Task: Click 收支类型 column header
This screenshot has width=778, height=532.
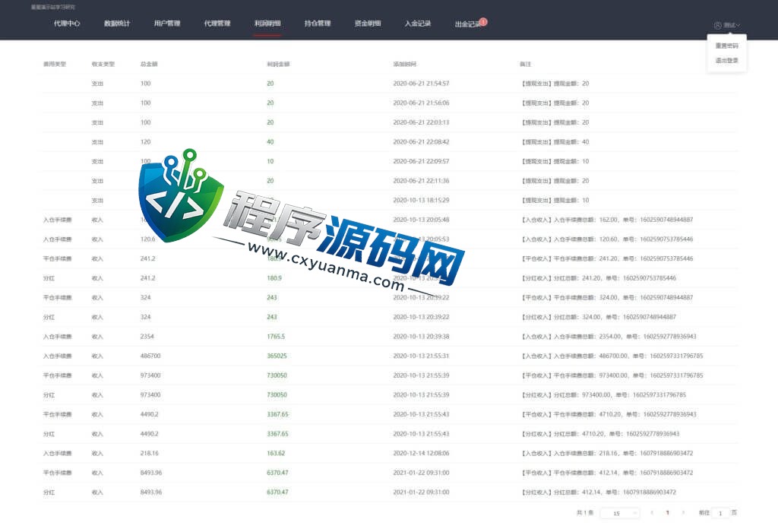Action: (x=103, y=64)
